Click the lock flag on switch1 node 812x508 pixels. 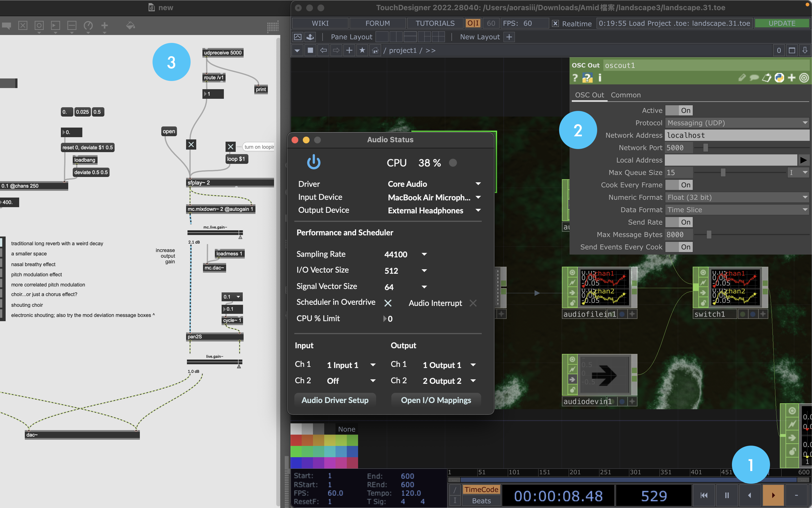(703, 303)
